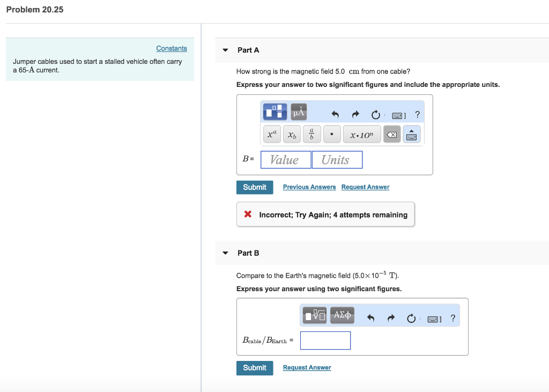
Task: Insert a fraction a/b template
Action: coord(312,135)
